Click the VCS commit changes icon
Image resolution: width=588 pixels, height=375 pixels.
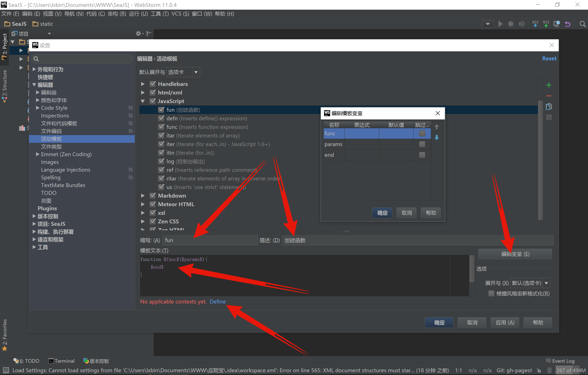[546, 24]
